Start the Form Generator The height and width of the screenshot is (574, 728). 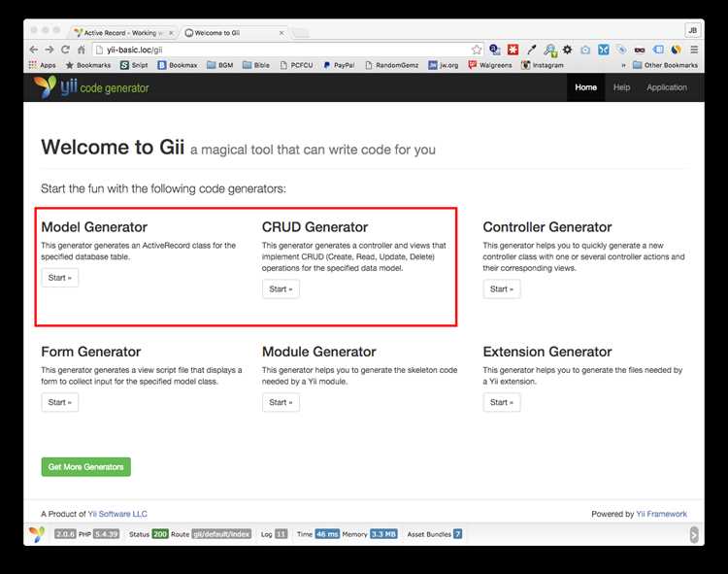pos(60,402)
